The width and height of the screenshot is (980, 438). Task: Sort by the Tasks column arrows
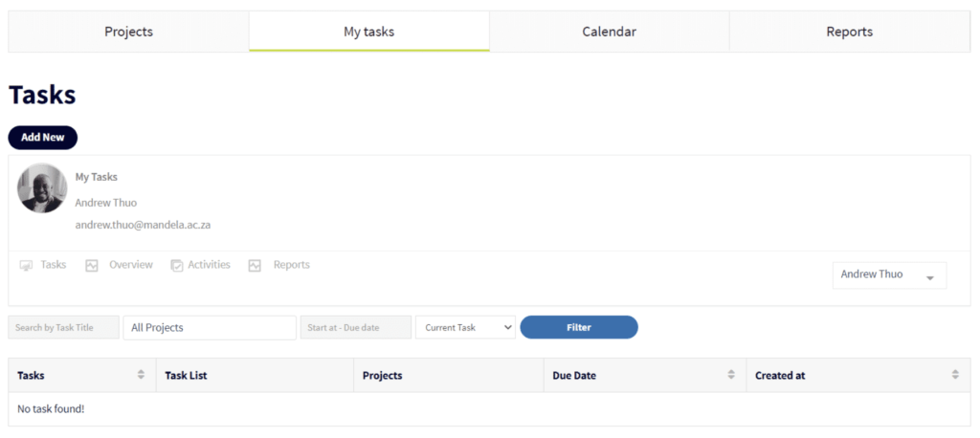(142, 375)
